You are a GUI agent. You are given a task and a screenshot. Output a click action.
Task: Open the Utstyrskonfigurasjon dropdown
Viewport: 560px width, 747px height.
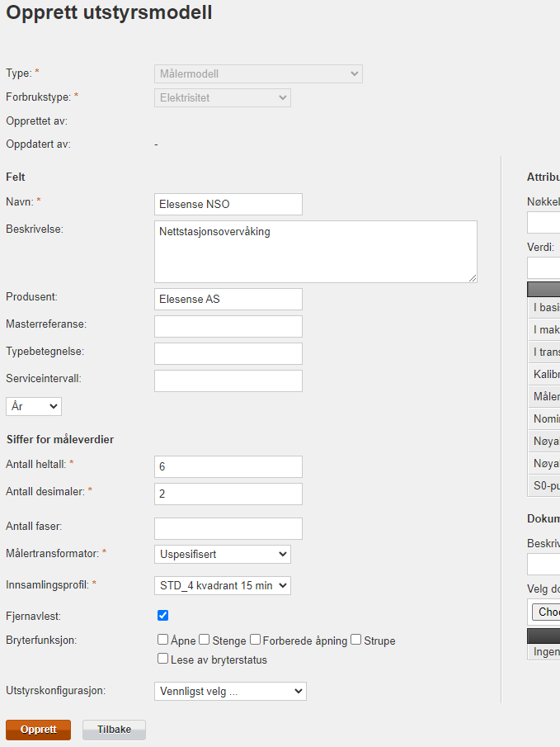230,691
